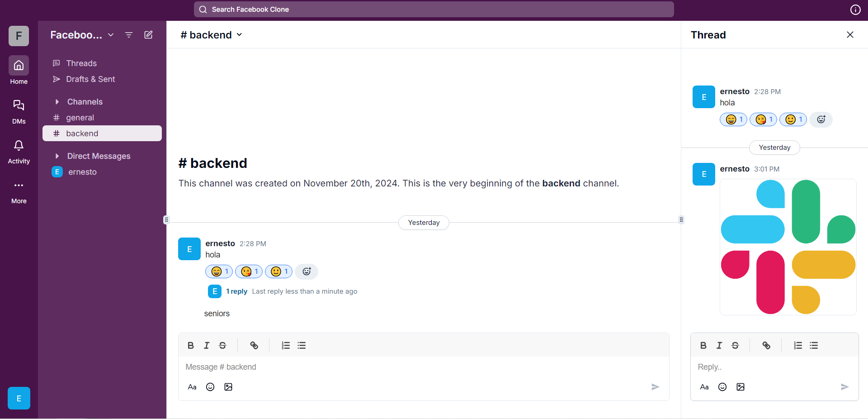
Task: Attach image in channel composer
Action: (x=228, y=387)
